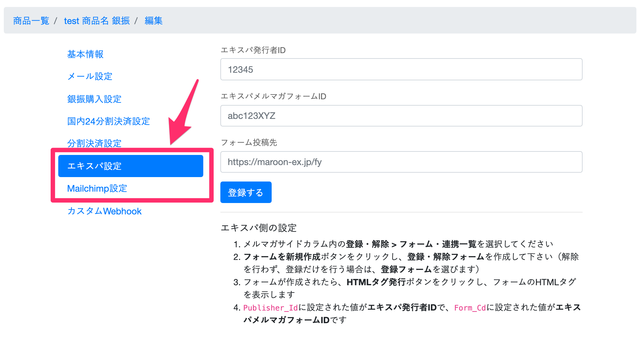The height and width of the screenshot is (351, 644).
Task: Focus the エキスパ発行者ID input field
Action: click(401, 70)
